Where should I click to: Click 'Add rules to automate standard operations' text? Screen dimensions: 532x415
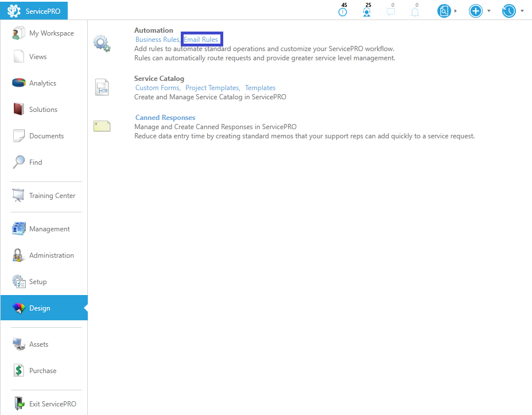pos(265,49)
